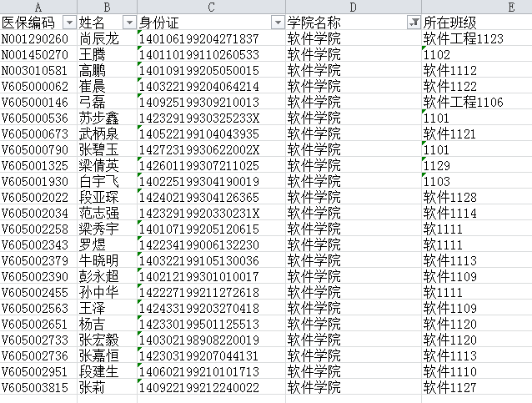The image size is (532, 403).
Task: Select column E header
Action: [477, 7]
